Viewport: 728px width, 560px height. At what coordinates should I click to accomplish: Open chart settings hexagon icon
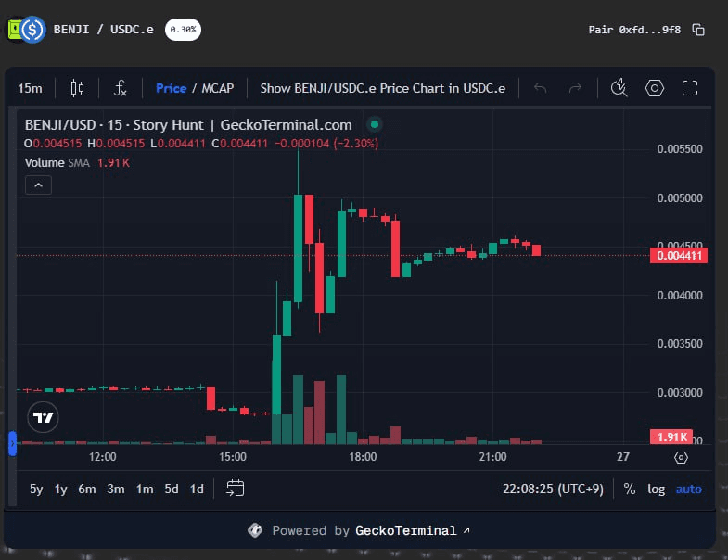point(654,88)
